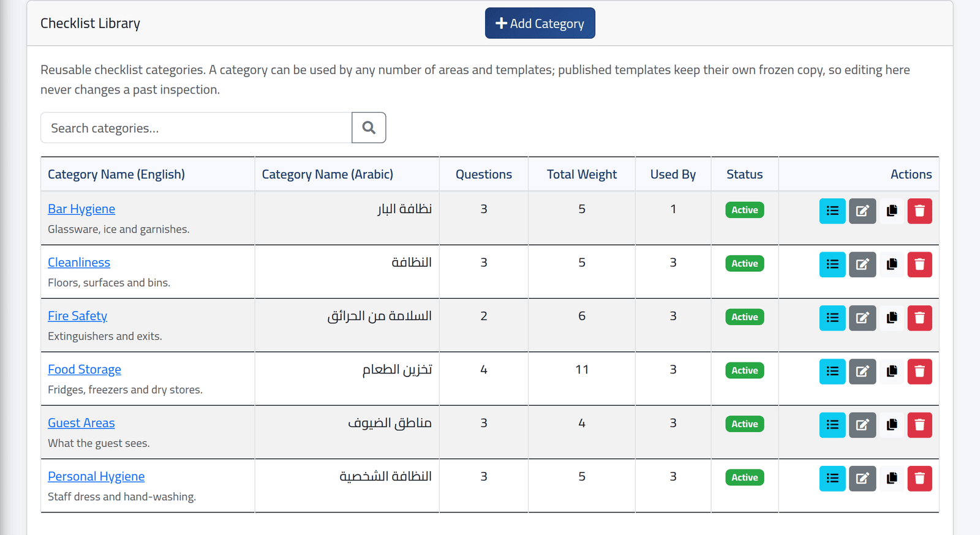Duplicate the Guest Areas category

pyautogui.click(x=892, y=425)
